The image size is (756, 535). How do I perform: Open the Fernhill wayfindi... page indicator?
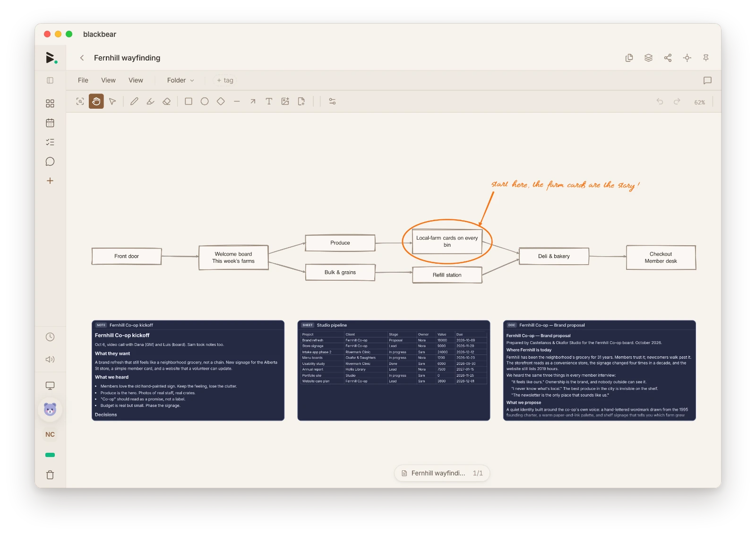(x=442, y=473)
